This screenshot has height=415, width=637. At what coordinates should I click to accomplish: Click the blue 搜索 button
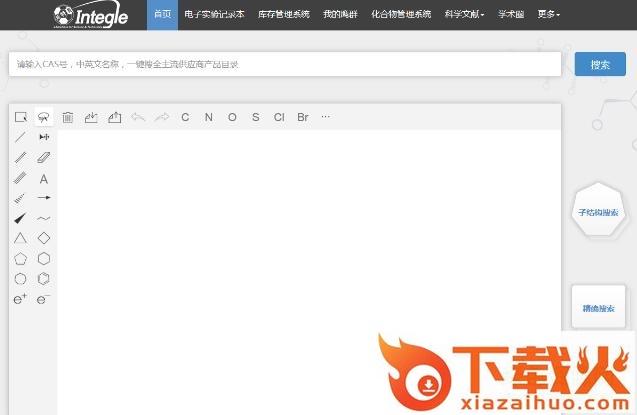[x=600, y=64]
